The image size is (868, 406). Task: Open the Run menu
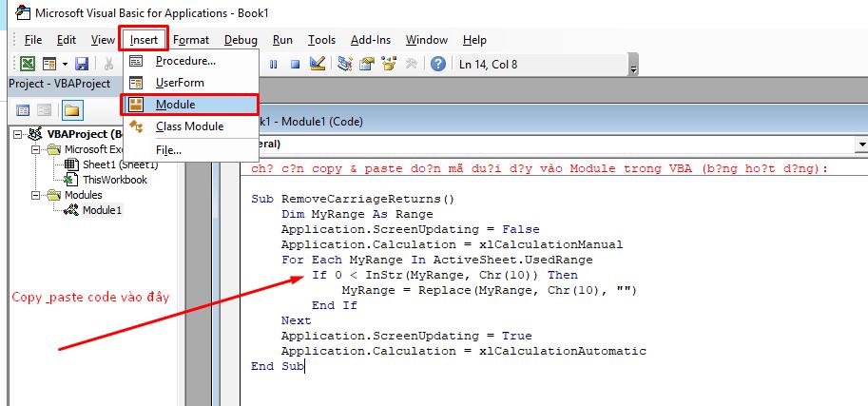(283, 40)
